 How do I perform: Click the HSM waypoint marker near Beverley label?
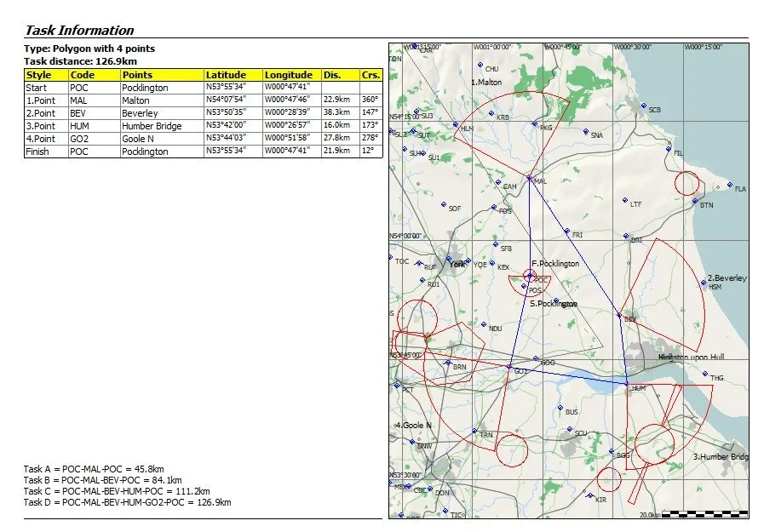pyautogui.click(x=704, y=283)
